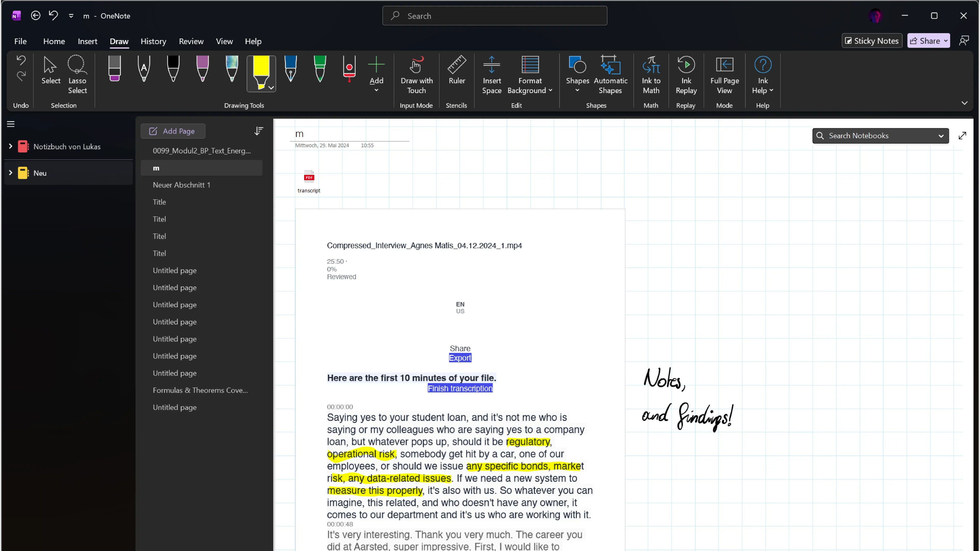Switch to the View tab
The height and width of the screenshot is (551, 980).
224,41
